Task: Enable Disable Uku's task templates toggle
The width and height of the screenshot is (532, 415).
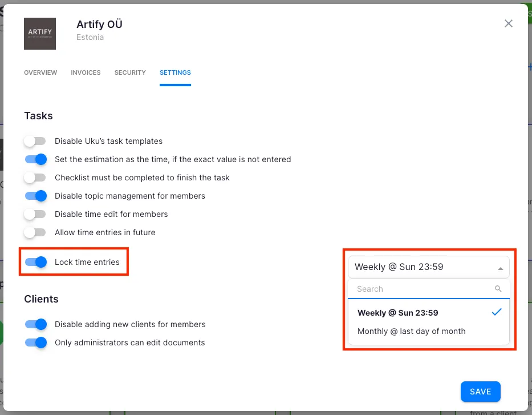Action: click(35, 141)
